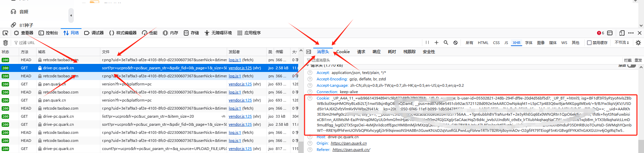Open the 控制台 console panel
This screenshot has height=153, width=644.
tap(48, 33)
